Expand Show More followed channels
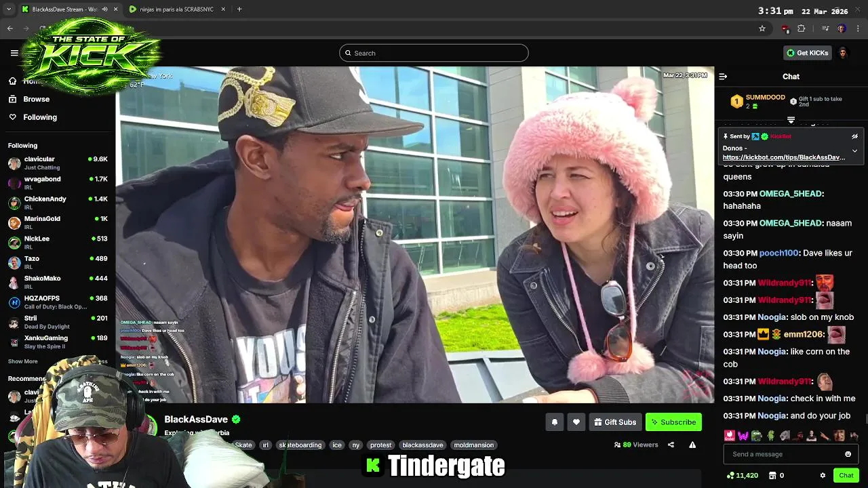This screenshot has width=868, height=488. tap(23, 361)
